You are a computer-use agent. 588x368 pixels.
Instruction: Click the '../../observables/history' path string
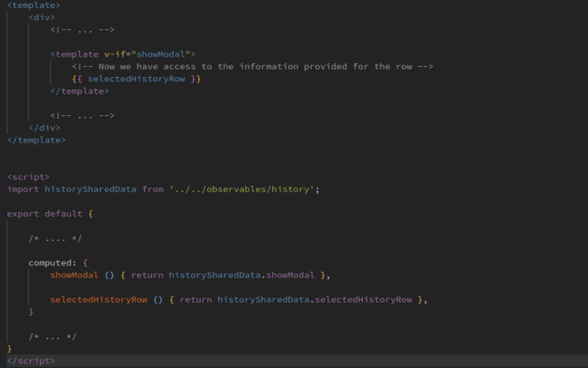[242, 190]
